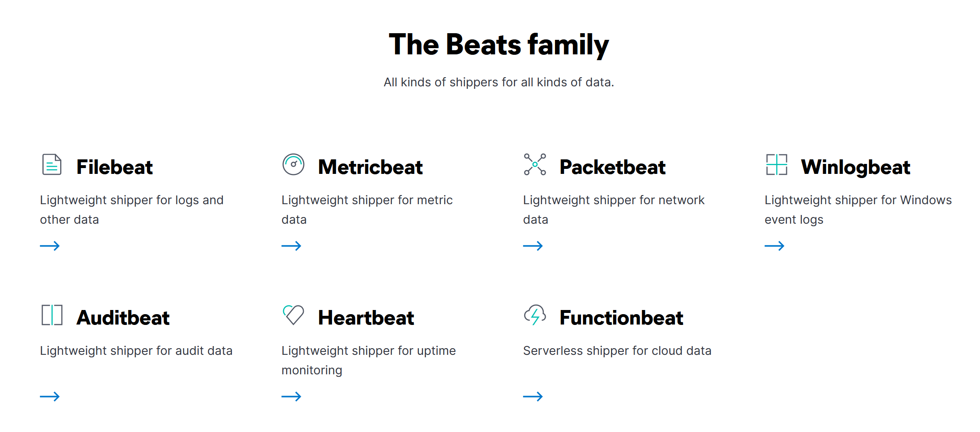Screen dimensions: 980x432
Task: Select the Heartbeat title text
Action: (x=366, y=318)
